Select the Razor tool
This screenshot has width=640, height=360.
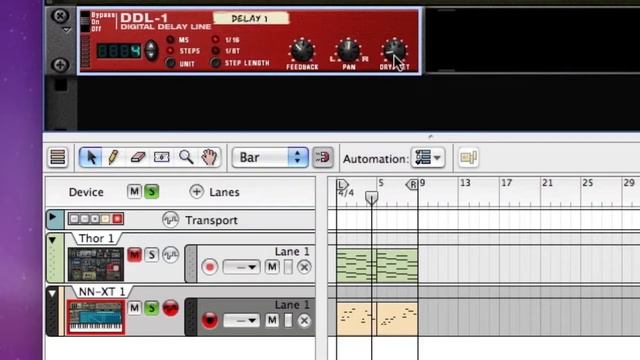pyautogui.click(x=162, y=157)
